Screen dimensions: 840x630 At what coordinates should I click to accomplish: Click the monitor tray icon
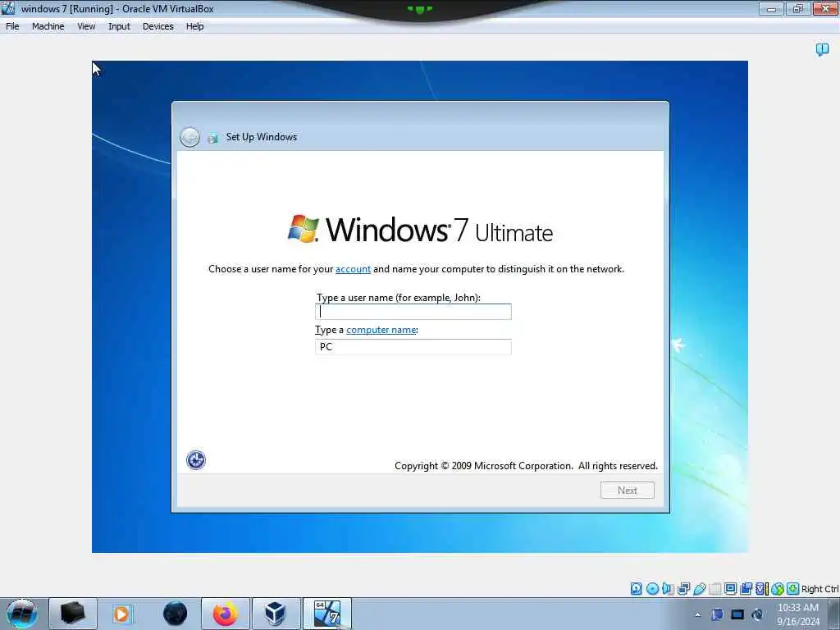click(737, 614)
